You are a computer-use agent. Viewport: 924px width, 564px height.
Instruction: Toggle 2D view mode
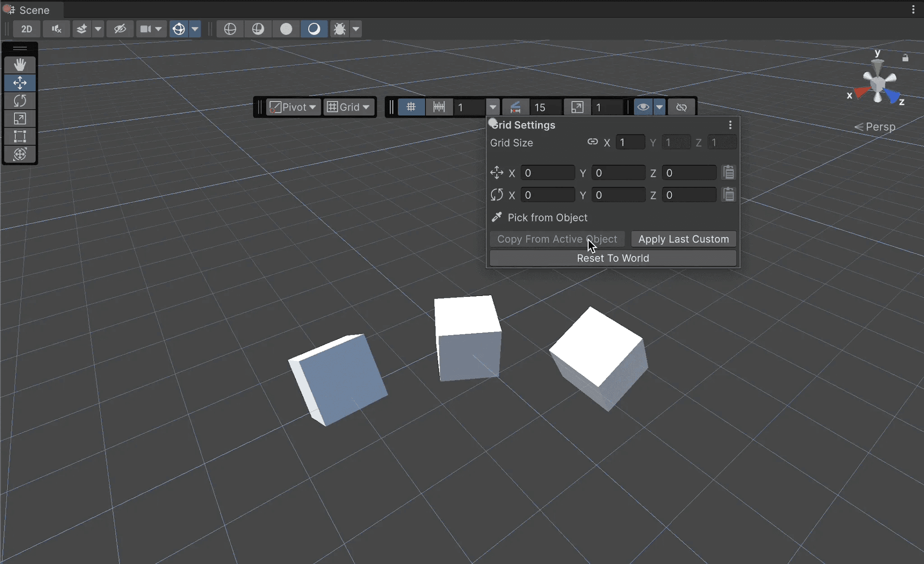click(x=26, y=28)
